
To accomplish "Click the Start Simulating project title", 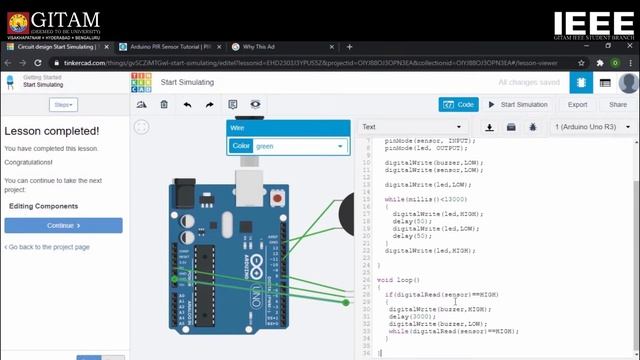I will point(187,82).
